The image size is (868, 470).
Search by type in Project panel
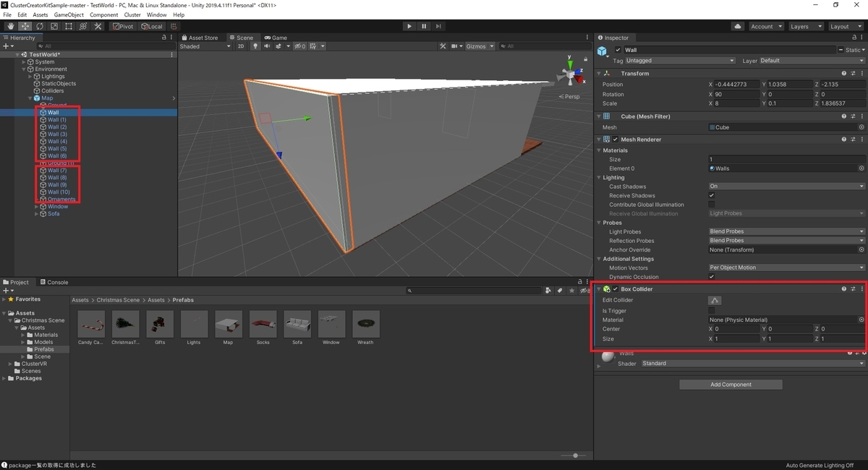click(x=549, y=291)
